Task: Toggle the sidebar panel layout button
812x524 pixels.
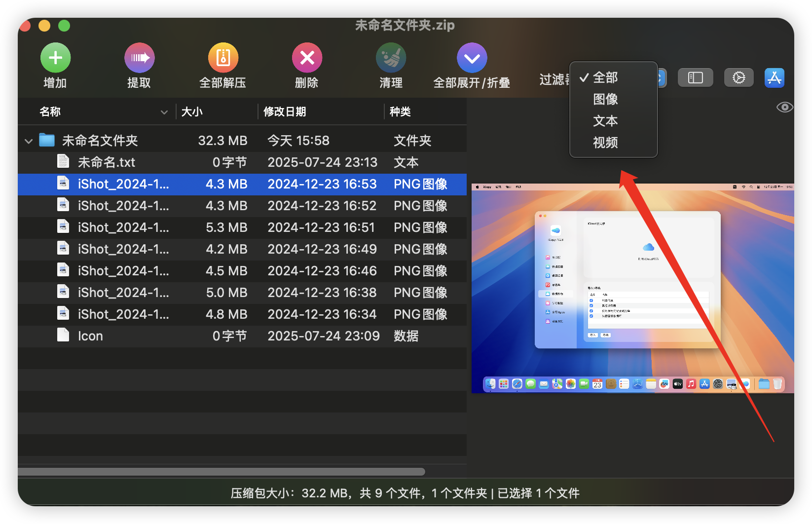Action: tap(695, 77)
